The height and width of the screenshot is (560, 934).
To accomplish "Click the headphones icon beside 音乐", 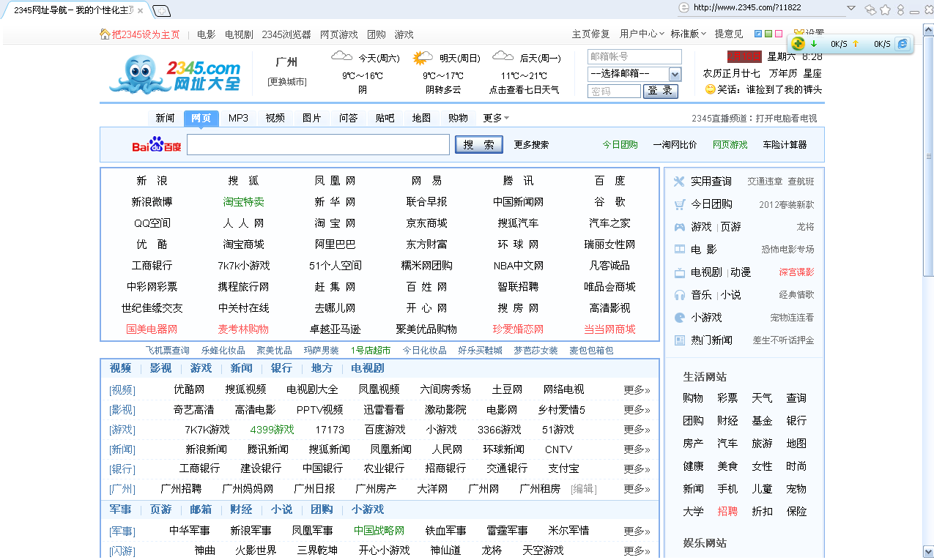I will click(679, 295).
